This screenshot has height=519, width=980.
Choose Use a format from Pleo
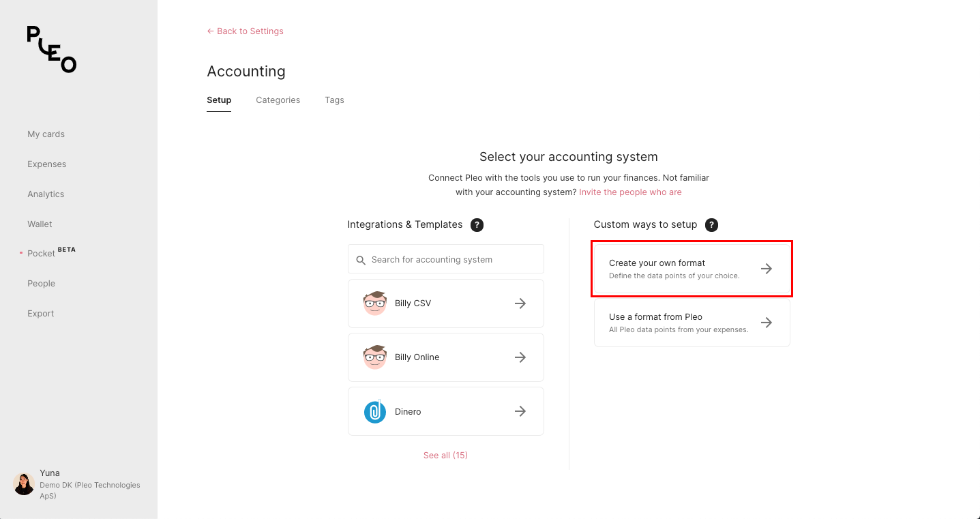(x=692, y=323)
